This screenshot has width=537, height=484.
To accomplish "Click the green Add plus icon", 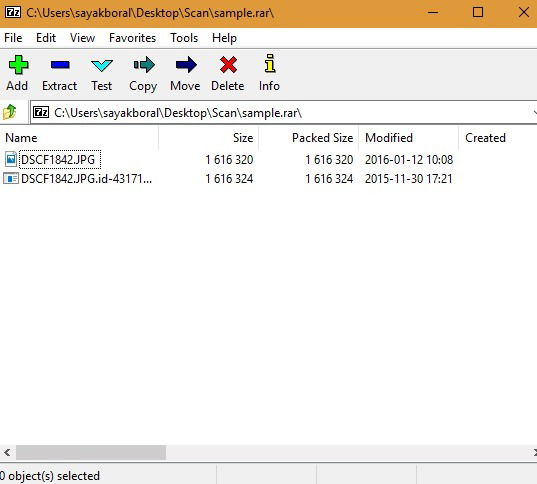I will (x=18, y=64).
